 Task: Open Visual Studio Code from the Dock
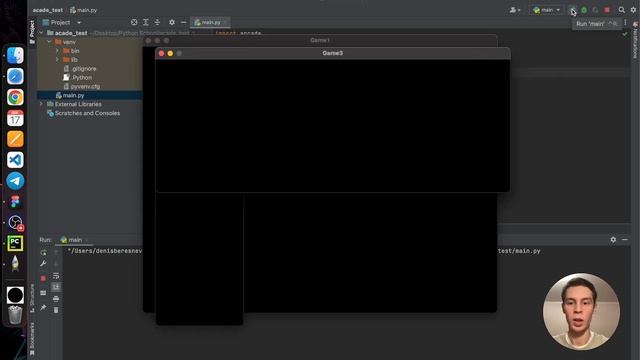click(x=15, y=160)
